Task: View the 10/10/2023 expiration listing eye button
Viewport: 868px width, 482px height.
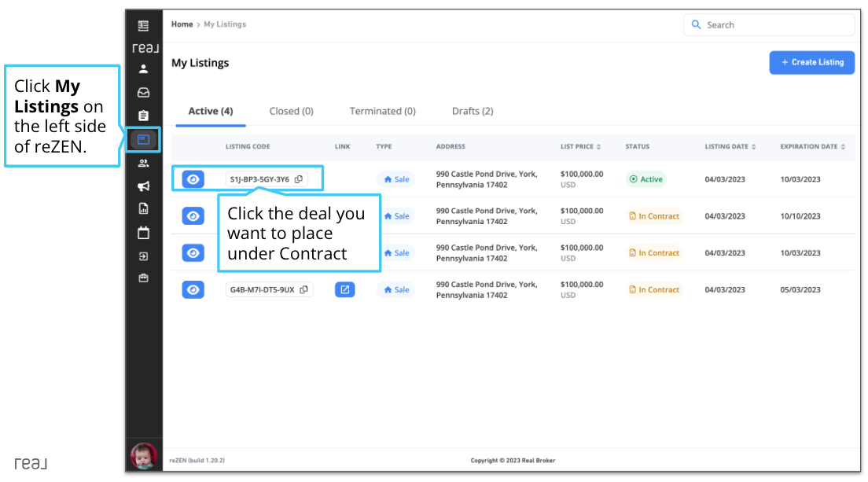Action: coord(193,215)
